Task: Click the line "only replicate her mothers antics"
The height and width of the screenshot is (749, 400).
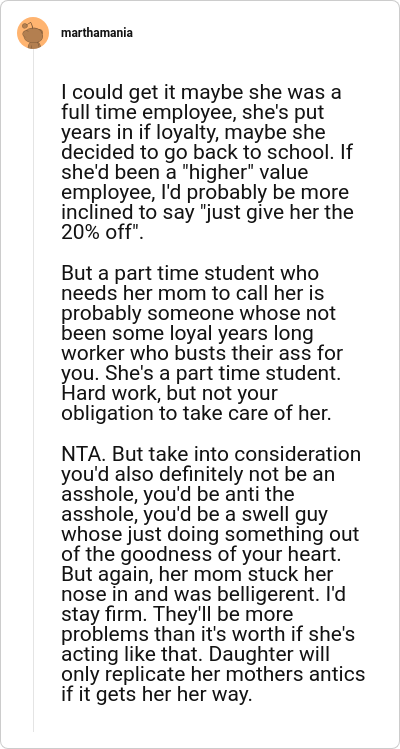Action: 213,675
